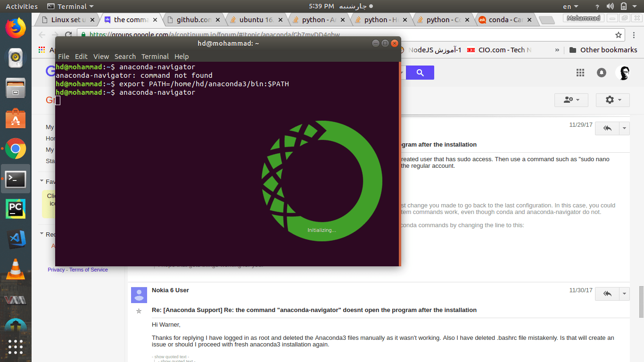Viewport: 644px width, 362px height.
Task: Open the Privacy link
Action: click(56, 270)
